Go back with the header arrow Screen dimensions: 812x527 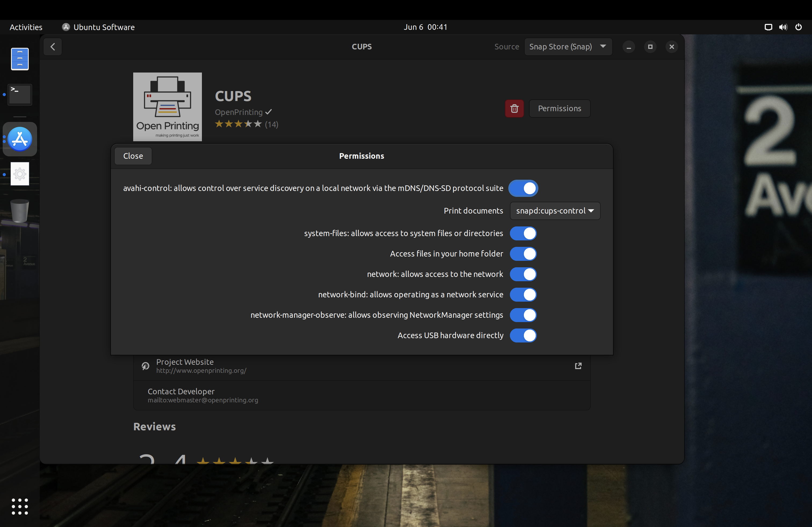pyautogui.click(x=53, y=47)
